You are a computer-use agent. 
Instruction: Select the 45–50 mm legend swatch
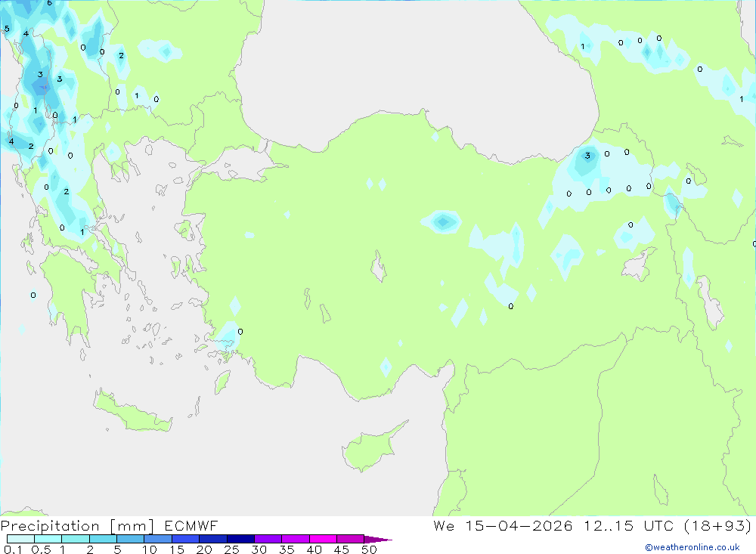click(350, 539)
